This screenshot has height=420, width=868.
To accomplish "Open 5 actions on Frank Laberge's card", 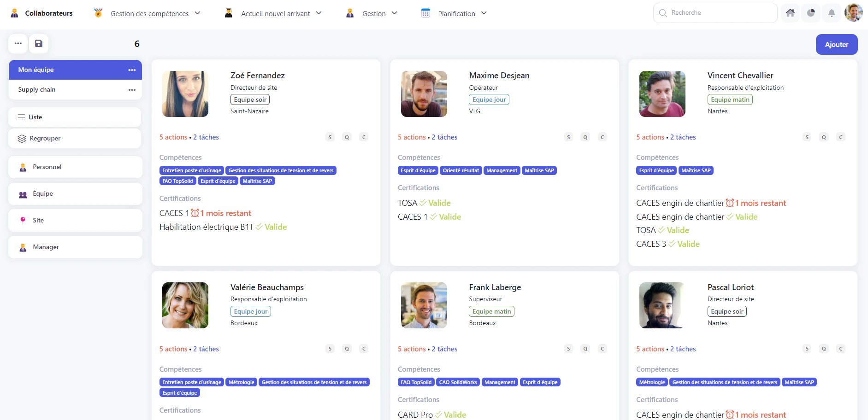I will (411, 349).
